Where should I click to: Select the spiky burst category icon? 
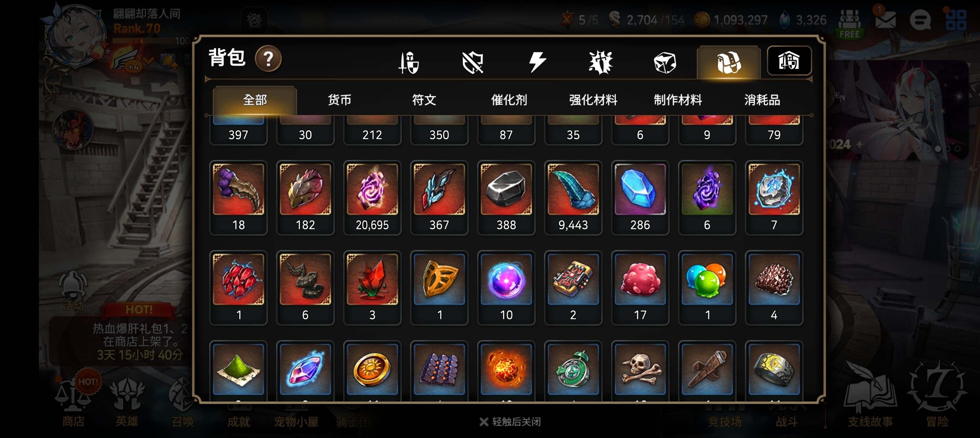point(601,63)
